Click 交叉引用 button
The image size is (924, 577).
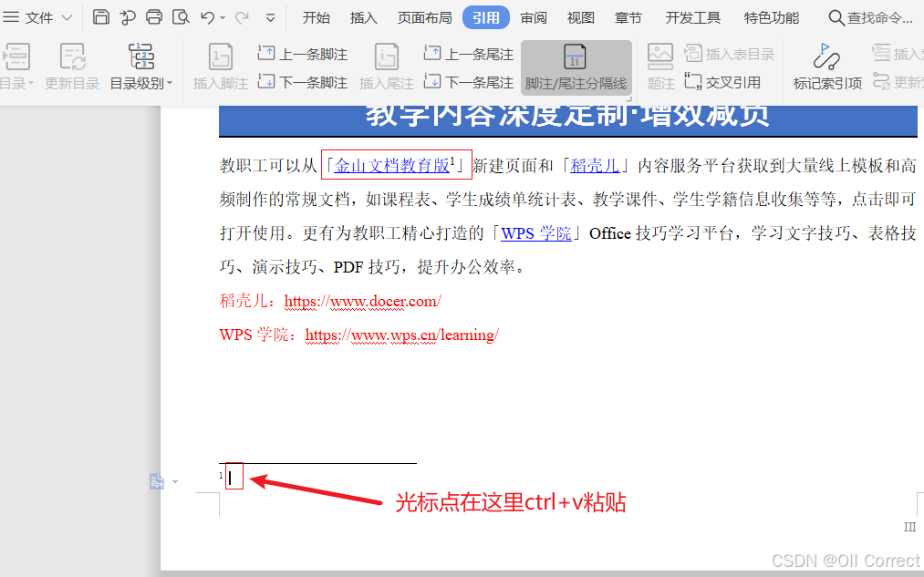pyautogui.click(x=722, y=82)
